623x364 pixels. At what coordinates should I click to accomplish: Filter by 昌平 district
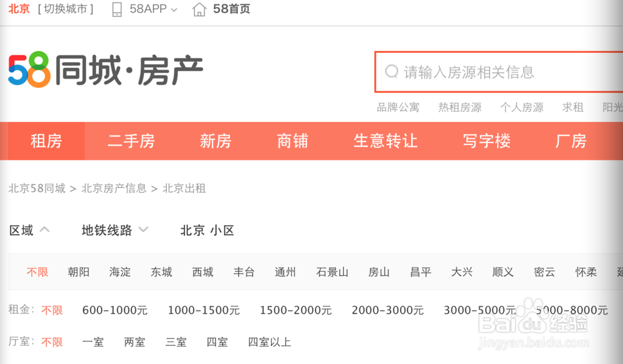coord(421,272)
